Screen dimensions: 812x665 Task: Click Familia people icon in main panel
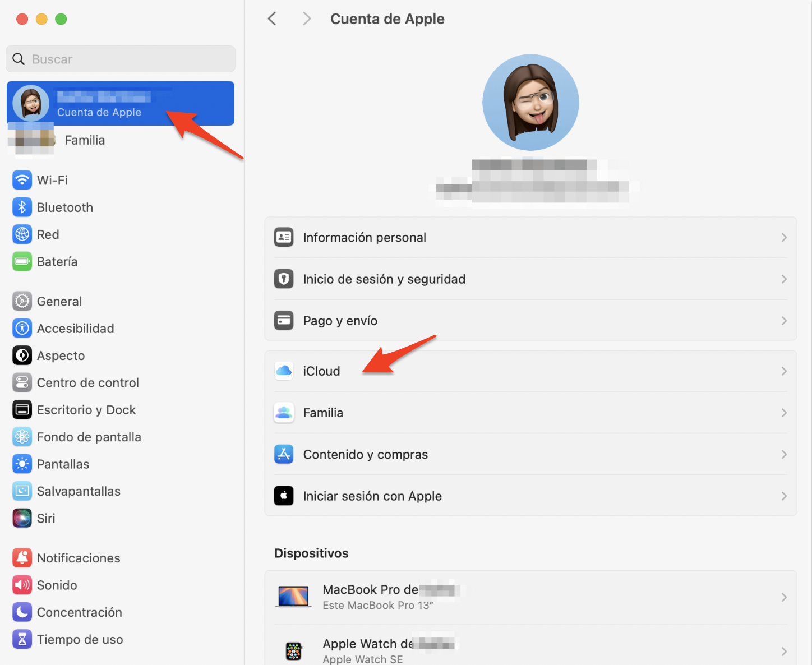click(x=284, y=413)
